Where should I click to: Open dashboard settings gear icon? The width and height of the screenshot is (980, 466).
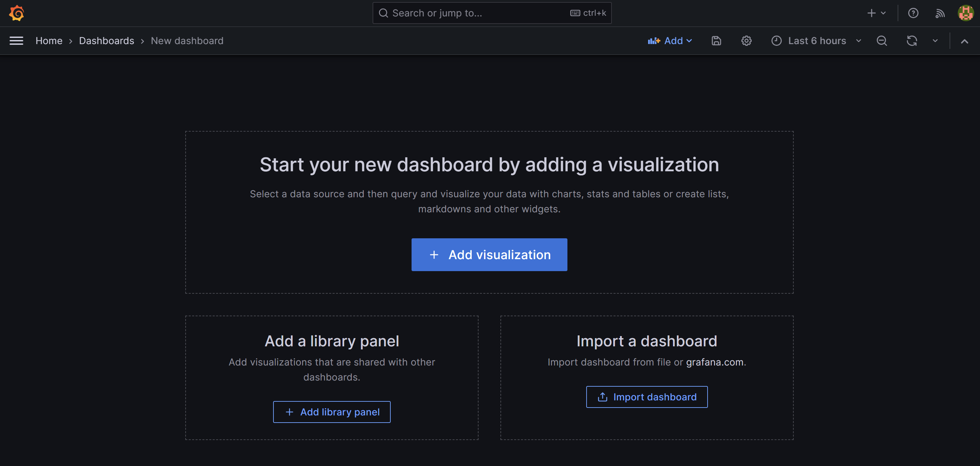point(746,41)
